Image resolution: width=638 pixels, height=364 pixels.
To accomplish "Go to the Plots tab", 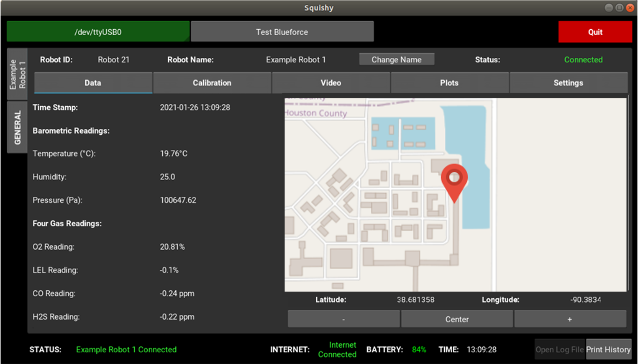I will (x=449, y=83).
